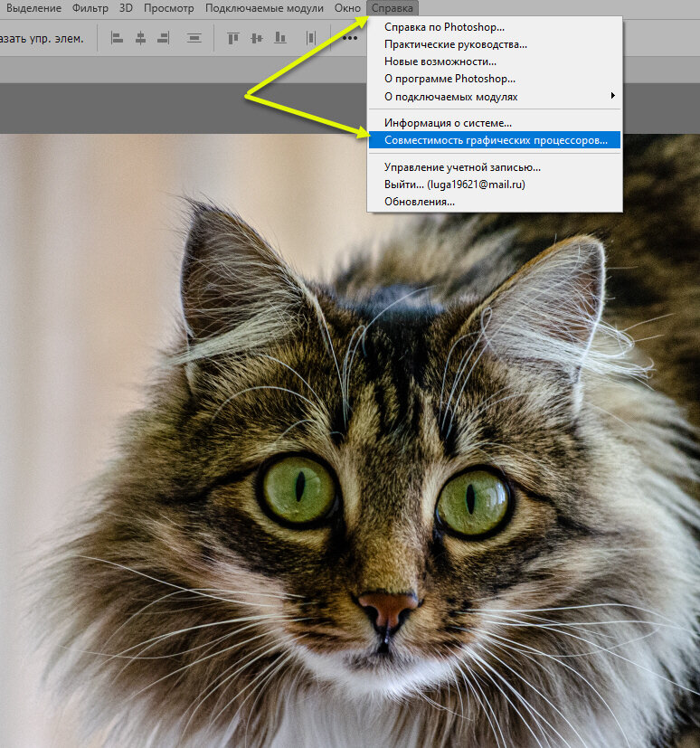Click the align left edges icon
The height and width of the screenshot is (748, 700).
tap(117, 38)
